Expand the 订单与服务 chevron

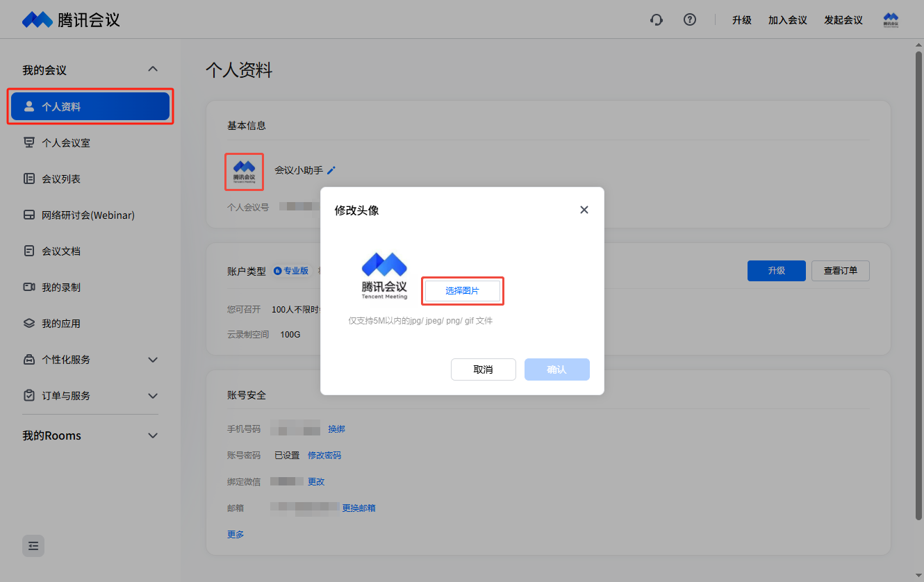[x=154, y=396]
